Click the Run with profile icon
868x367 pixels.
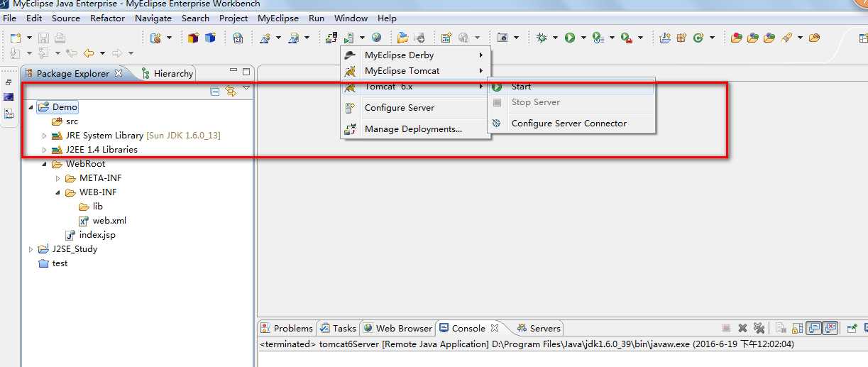(x=598, y=38)
